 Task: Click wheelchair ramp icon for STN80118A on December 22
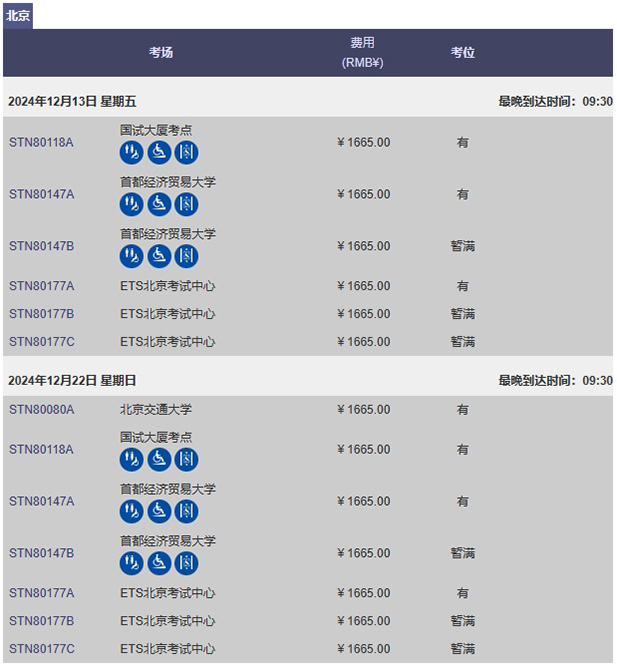159,459
